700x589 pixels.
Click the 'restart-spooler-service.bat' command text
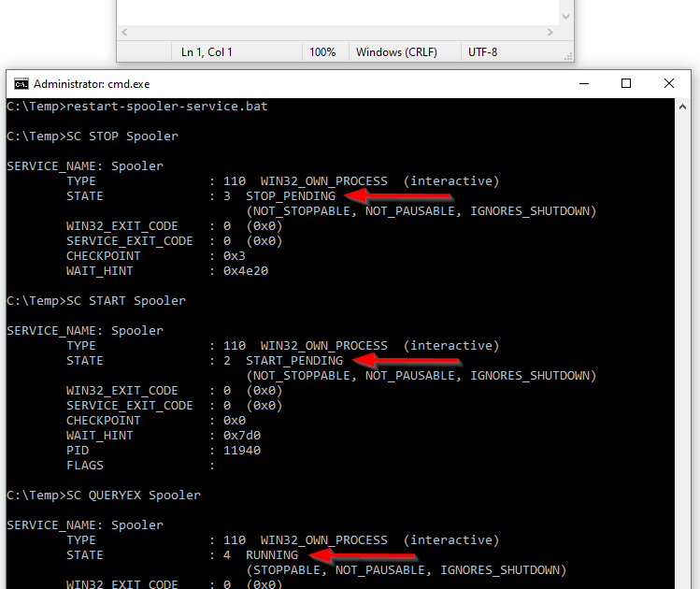pos(167,107)
